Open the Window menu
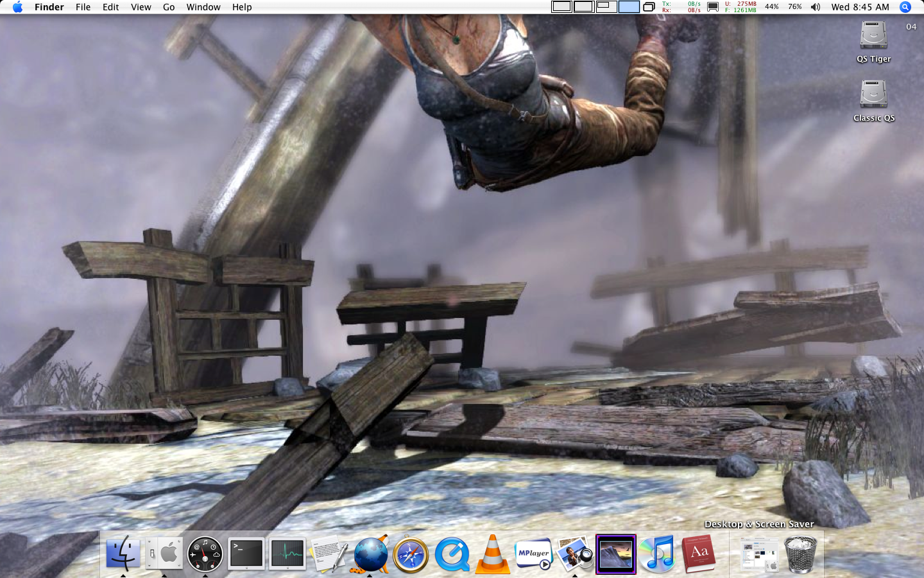 pos(203,7)
